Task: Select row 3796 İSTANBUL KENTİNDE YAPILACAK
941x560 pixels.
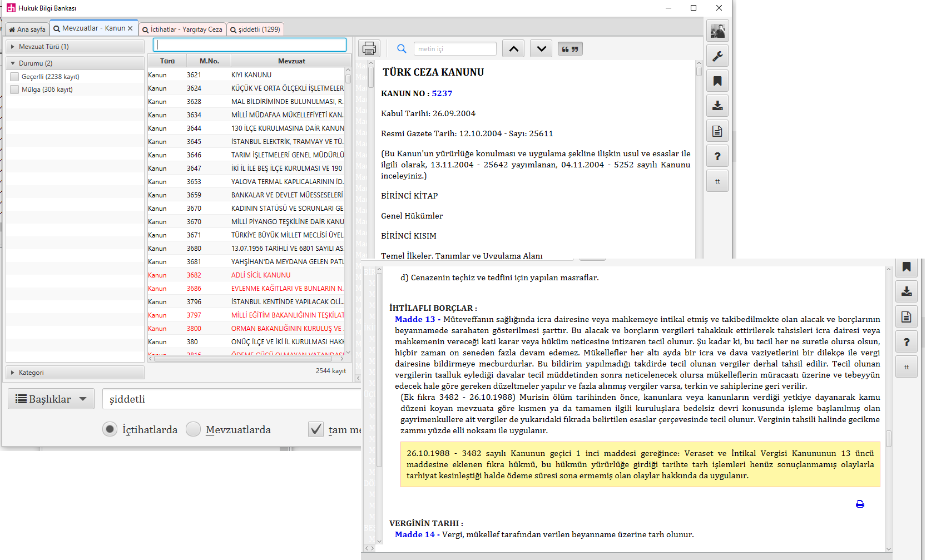Action: [246, 302]
